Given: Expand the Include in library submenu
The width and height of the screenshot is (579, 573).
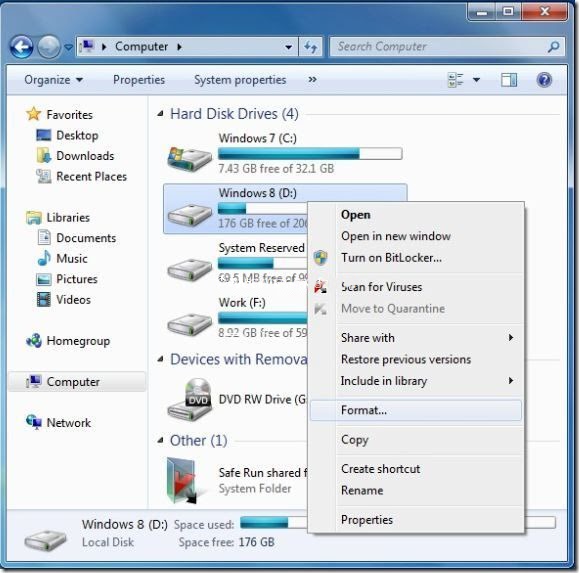Looking at the screenshot, I should [416, 381].
